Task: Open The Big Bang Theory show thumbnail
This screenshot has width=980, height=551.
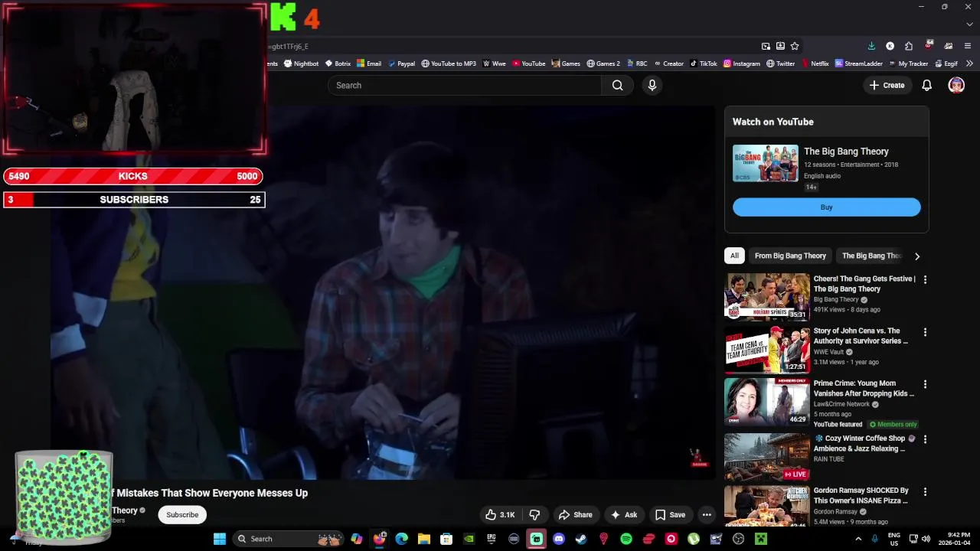Action: pos(765,164)
